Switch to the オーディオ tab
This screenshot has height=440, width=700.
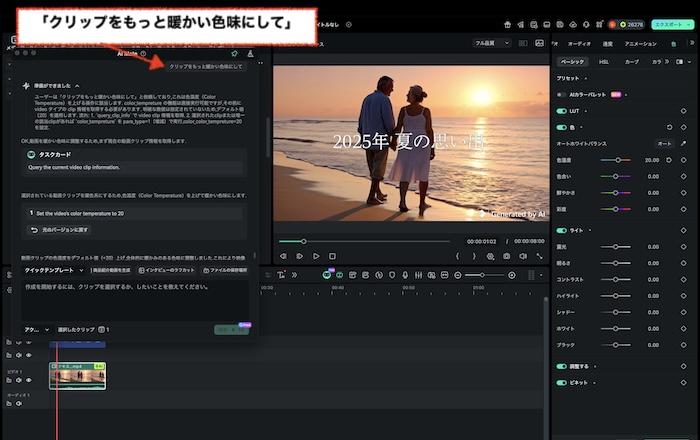[x=579, y=44]
